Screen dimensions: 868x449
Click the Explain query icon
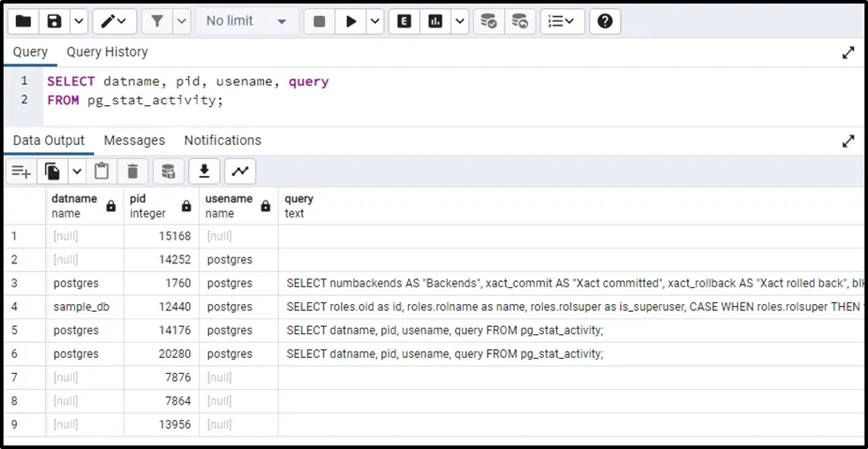(x=404, y=21)
